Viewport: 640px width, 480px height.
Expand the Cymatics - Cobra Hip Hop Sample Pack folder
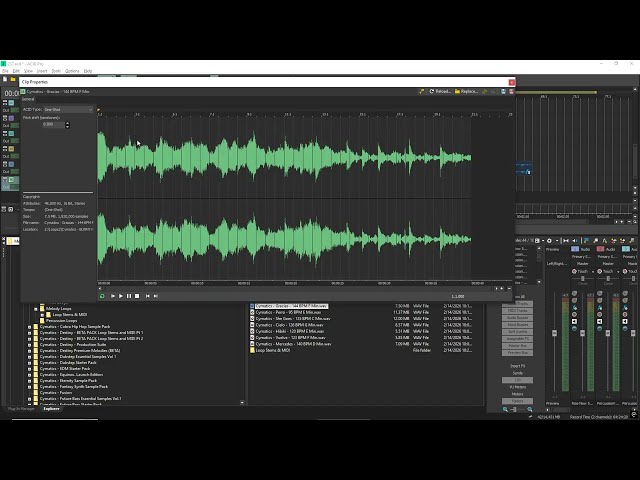(x=29, y=327)
